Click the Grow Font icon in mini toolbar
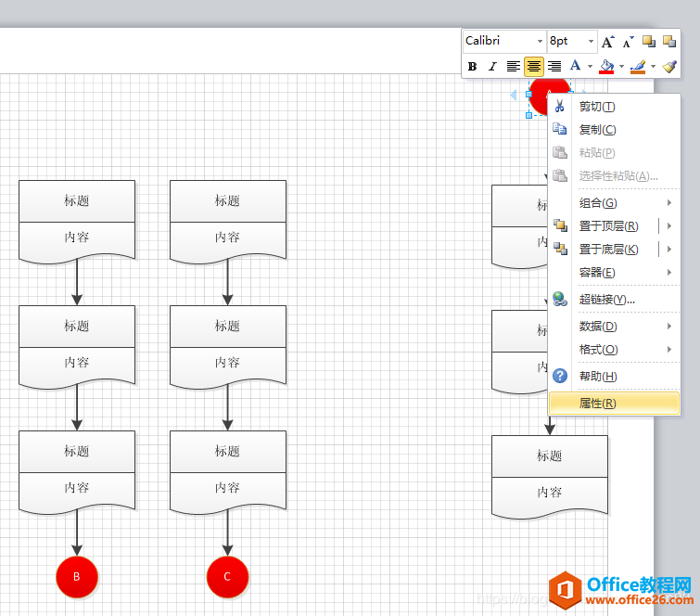700x616 pixels. pos(607,42)
